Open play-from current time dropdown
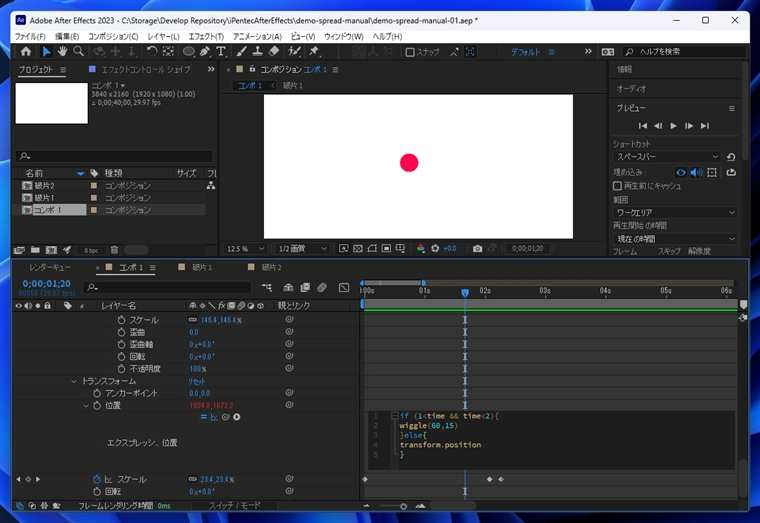This screenshot has width=760, height=523. (x=675, y=239)
